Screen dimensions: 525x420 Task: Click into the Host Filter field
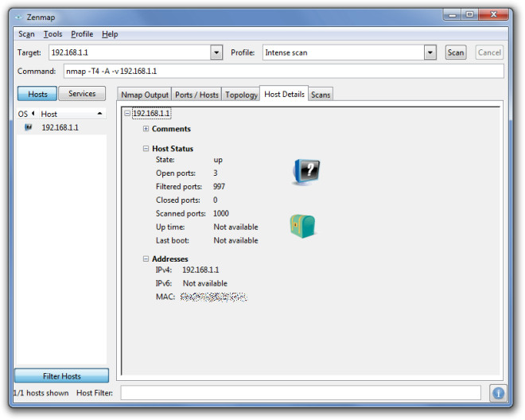click(x=301, y=393)
